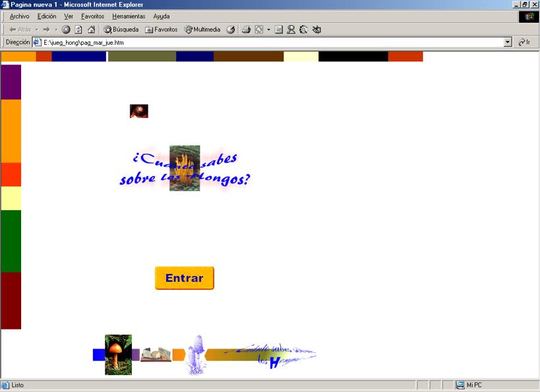The height and width of the screenshot is (392, 540).
Task: Open the Archivo menu
Action: tap(19, 16)
